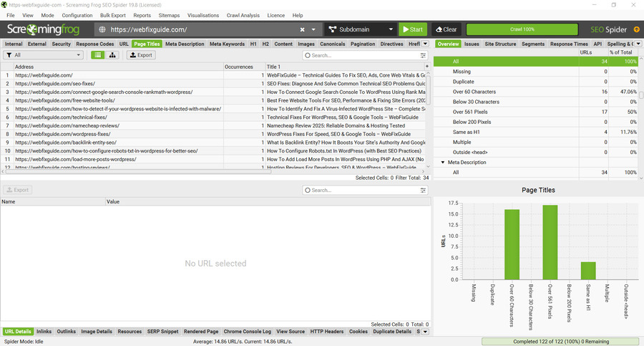Sort by the Occurrences column header
Screen dimensions: 644x346
[x=245, y=67]
